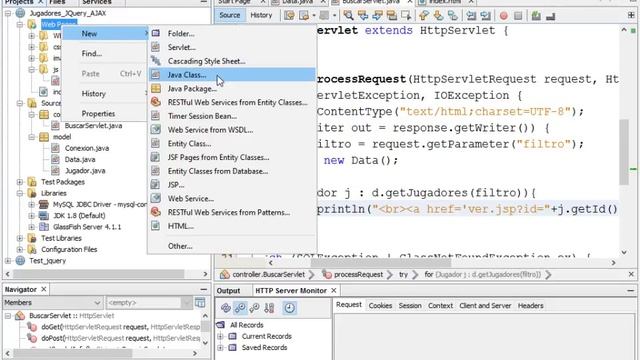Collapse the BuscarServlet node in Navigator
Screen dimensions: 640x360
point(8,316)
